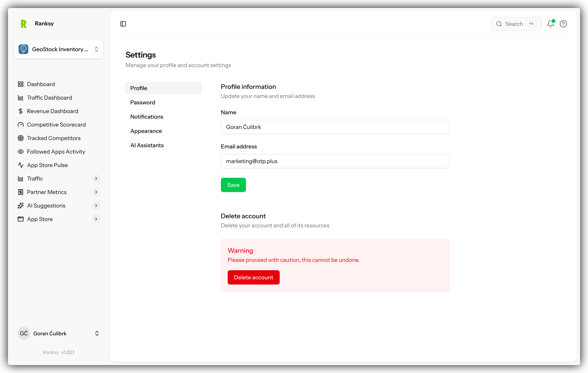Click the Profile information heading
Image resolution: width=588 pixels, height=373 pixels.
click(x=248, y=87)
